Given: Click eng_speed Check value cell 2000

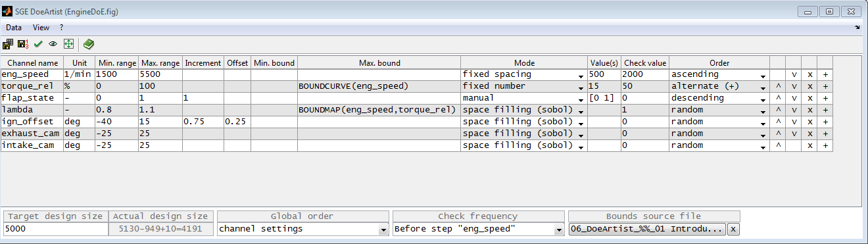Looking at the screenshot, I should 645,74.
